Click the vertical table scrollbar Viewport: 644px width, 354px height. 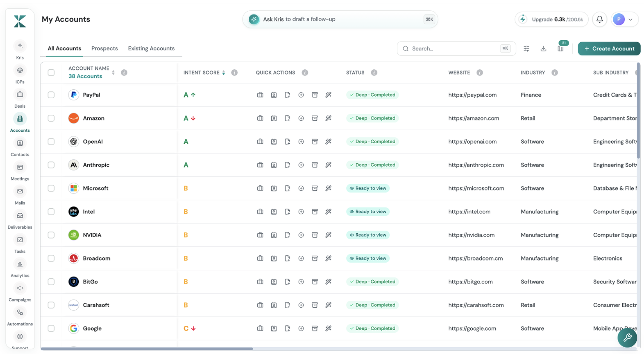638,111
